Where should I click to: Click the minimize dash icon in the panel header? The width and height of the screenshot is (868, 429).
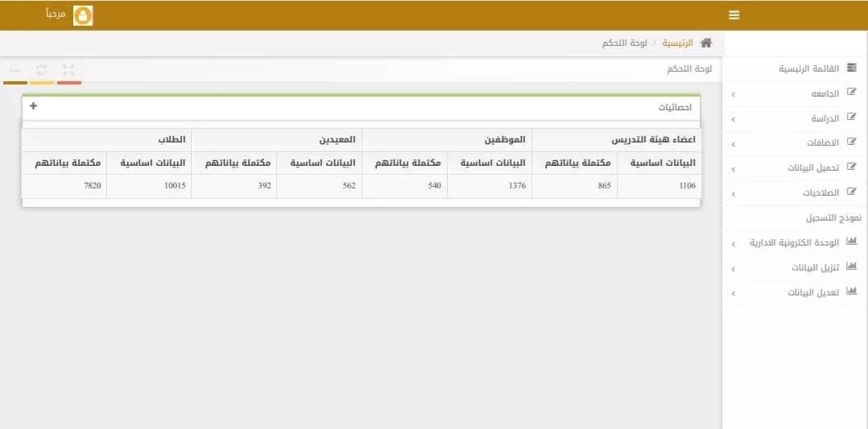pos(15,70)
